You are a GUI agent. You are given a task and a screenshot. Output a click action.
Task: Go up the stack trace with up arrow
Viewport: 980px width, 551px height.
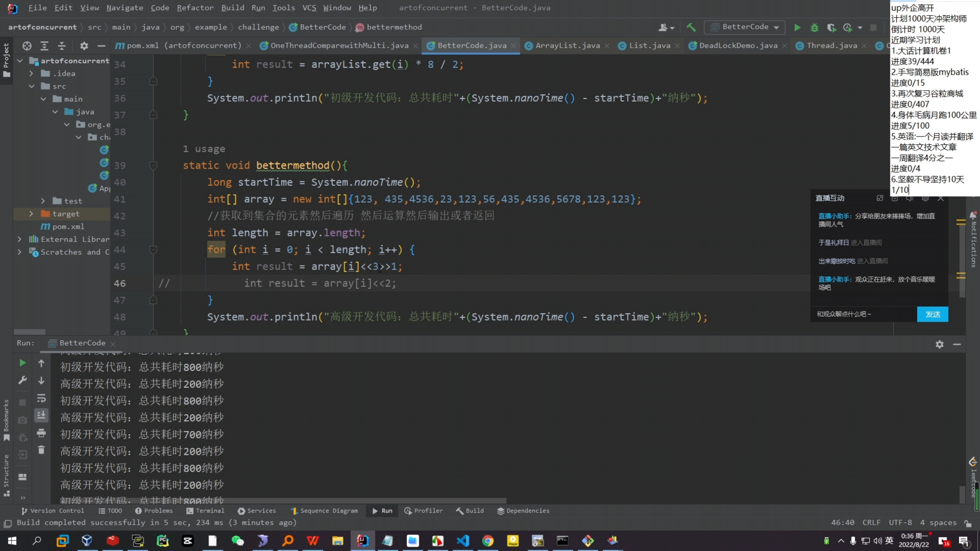click(41, 363)
